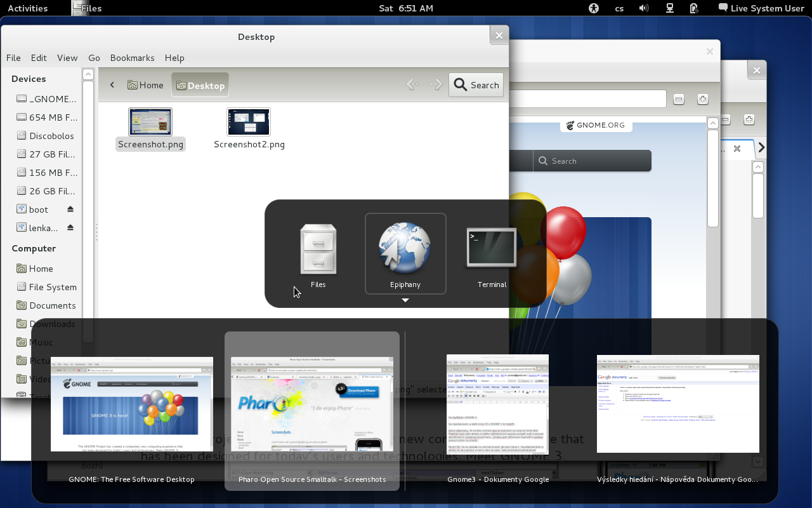
Task: Open the clock showing Sat 6:51 AM
Action: click(406, 8)
